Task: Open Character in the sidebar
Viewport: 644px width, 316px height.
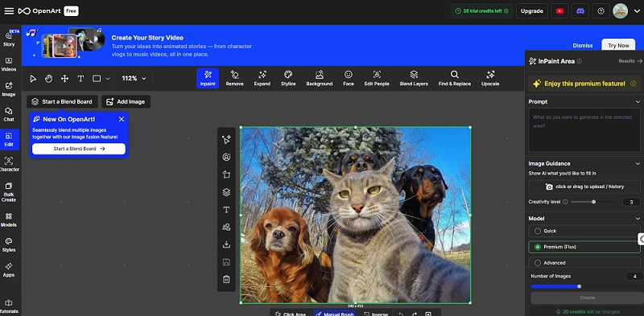Action: tap(9, 164)
